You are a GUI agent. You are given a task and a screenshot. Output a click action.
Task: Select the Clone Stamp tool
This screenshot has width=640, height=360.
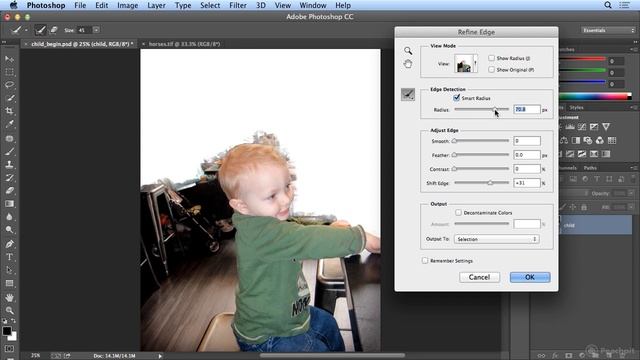tap(9, 164)
